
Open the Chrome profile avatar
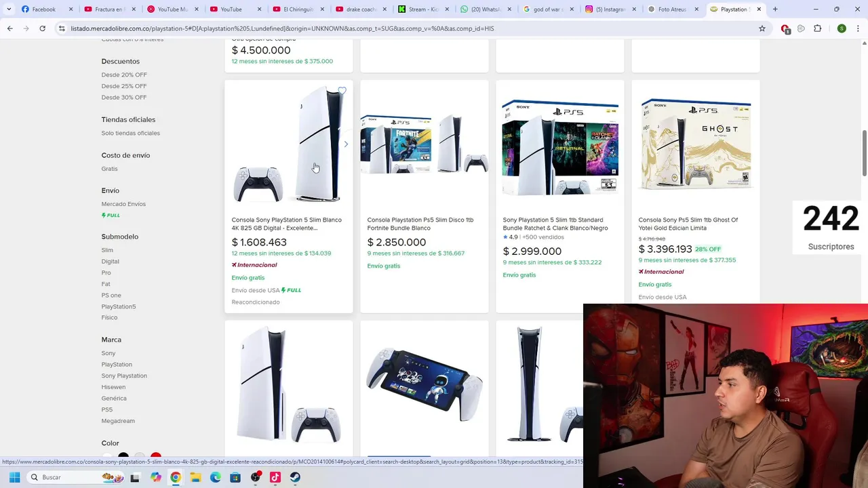coord(842,28)
